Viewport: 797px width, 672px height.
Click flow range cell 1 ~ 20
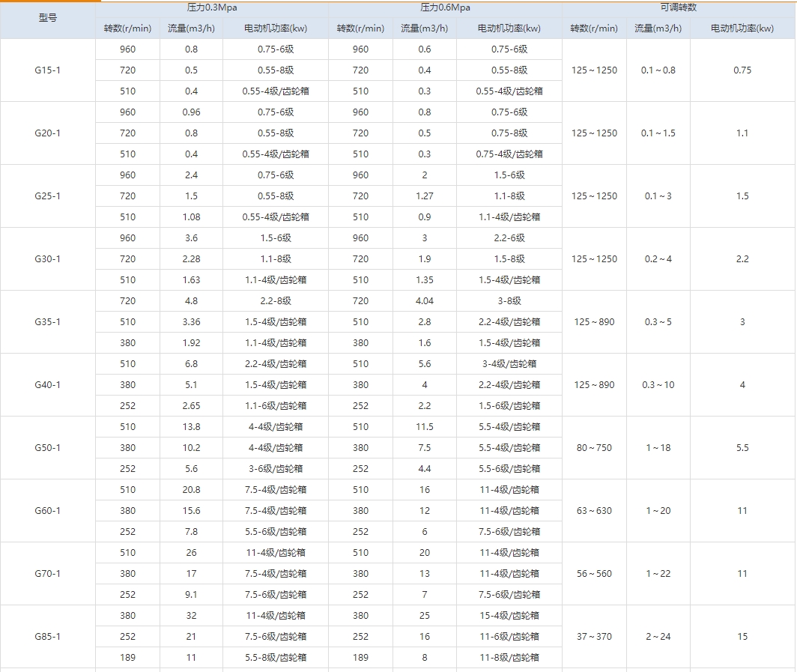click(658, 511)
